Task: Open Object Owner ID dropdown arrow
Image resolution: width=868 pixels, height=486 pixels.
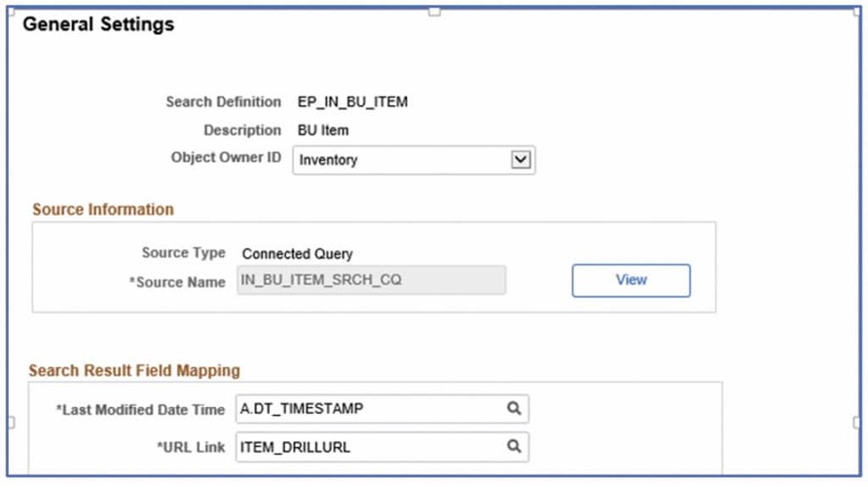Action: 522,160
